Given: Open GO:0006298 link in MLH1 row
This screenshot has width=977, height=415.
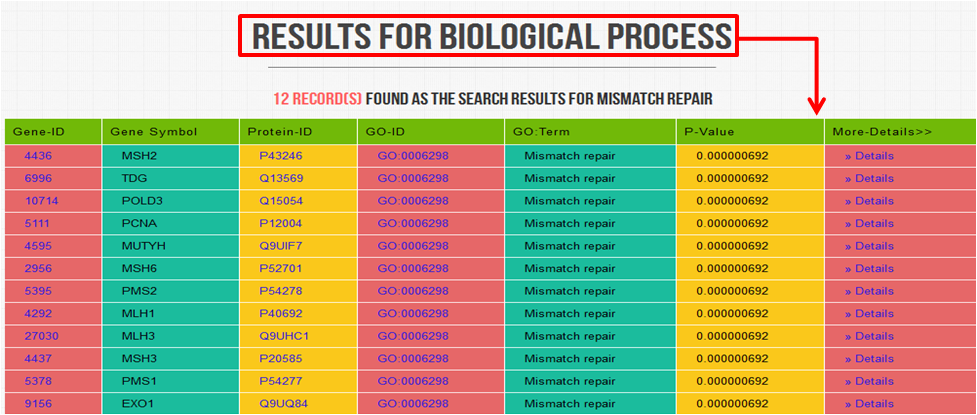Looking at the screenshot, I should coord(412,313).
